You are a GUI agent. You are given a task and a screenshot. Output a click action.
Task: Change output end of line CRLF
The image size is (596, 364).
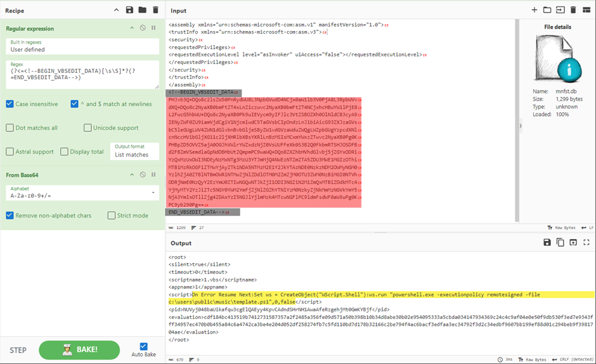[573, 360]
